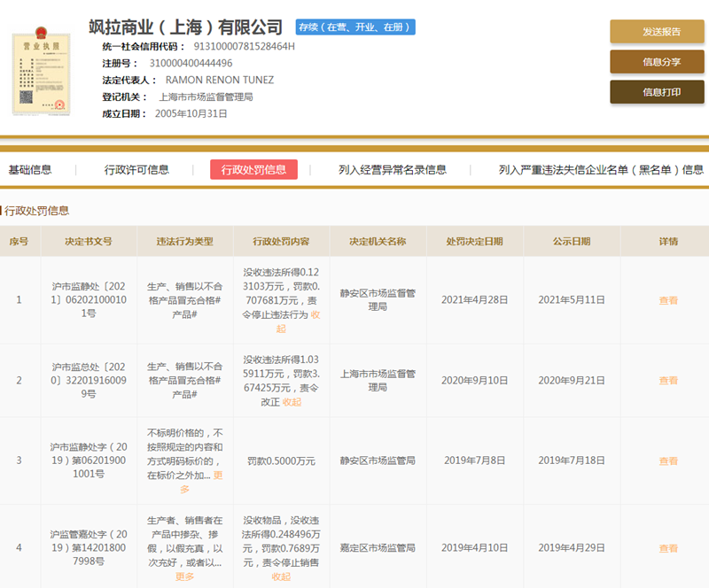Click the 行政处罚信息 section heading

coord(36,211)
